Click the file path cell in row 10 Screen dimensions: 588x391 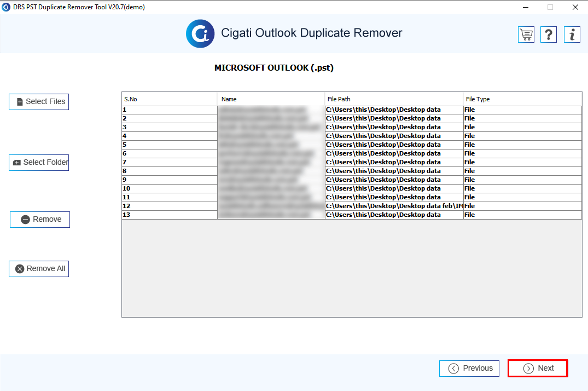click(394, 188)
